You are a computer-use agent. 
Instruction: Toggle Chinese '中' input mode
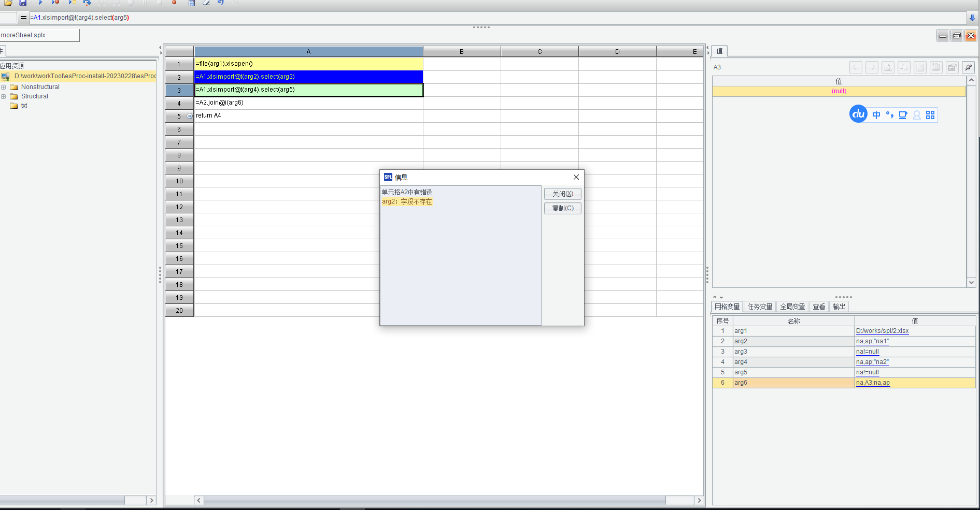(876, 115)
